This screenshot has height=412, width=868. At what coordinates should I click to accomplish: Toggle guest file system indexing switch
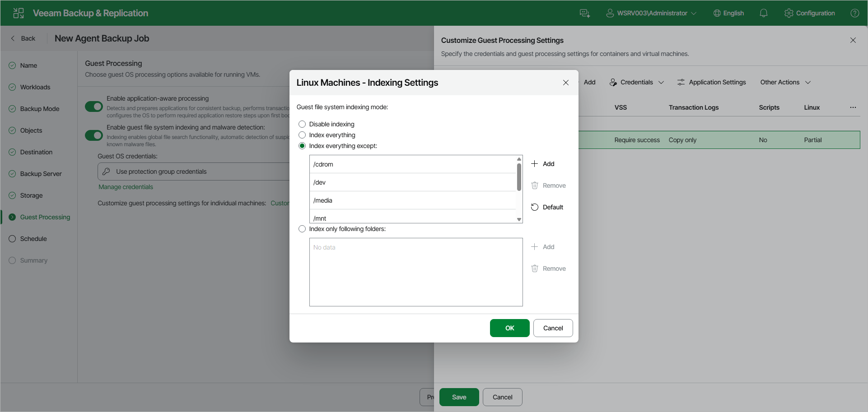point(94,135)
